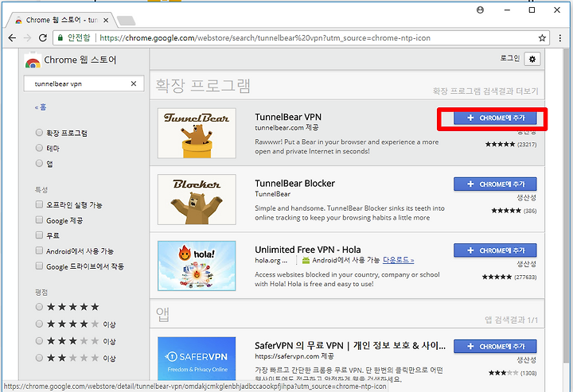
Task: Open the TunnelBear Blocker thumbnail image
Action: pyautogui.click(x=197, y=200)
